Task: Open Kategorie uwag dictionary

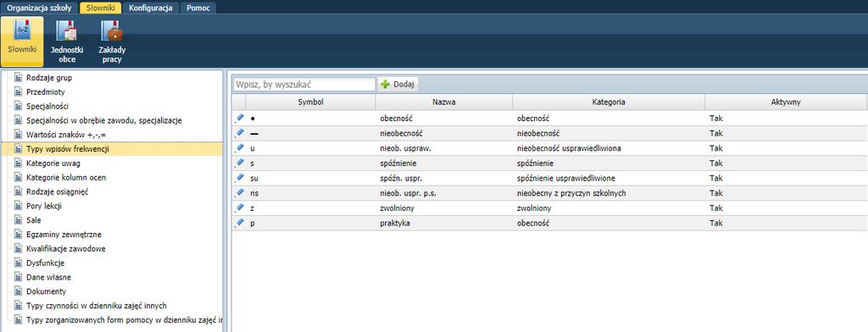Action: click(x=53, y=163)
